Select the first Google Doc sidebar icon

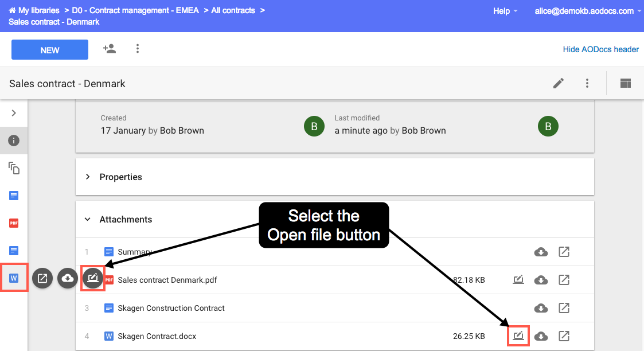coord(14,196)
